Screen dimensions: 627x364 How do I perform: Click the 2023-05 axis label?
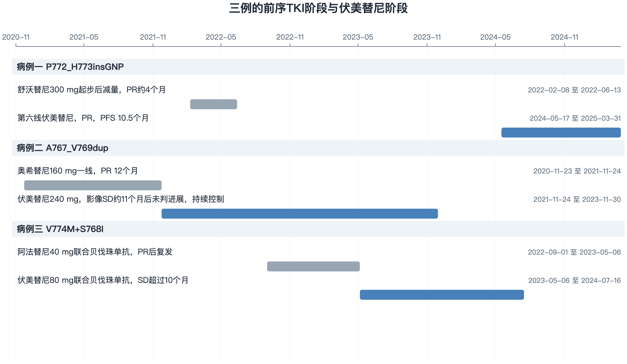pyautogui.click(x=358, y=37)
